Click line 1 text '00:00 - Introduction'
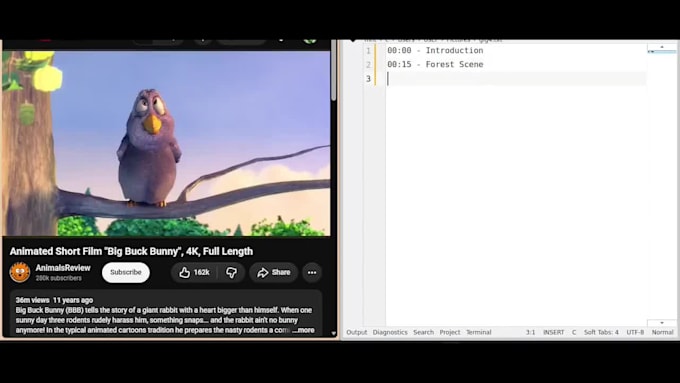Image resolution: width=680 pixels, height=383 pixels. coord(435,50)
